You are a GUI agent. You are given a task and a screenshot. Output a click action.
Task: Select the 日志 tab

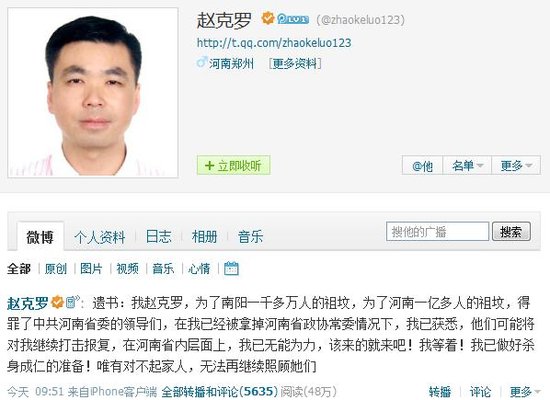pyautogui.click(x=159, y=236)
